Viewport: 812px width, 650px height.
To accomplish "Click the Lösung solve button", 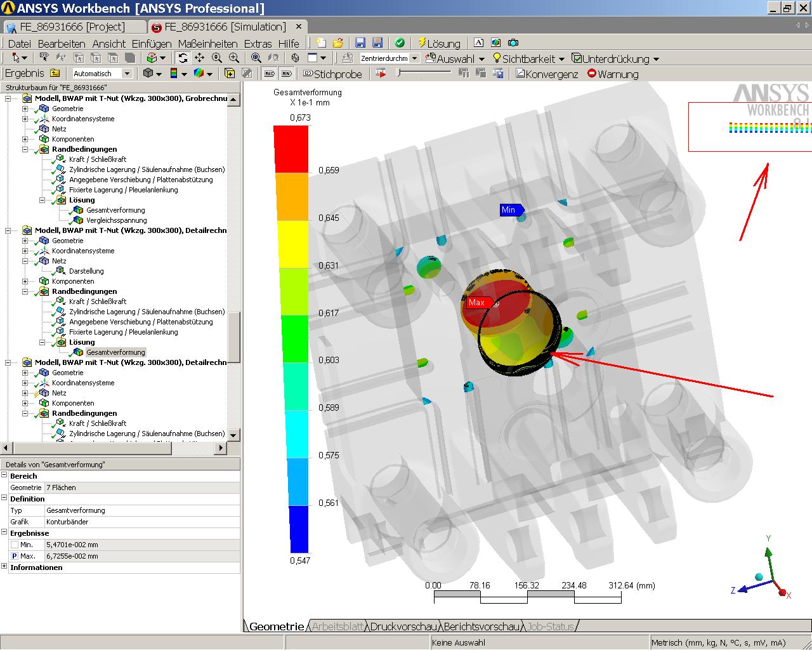I will click(x=439, y=43).
